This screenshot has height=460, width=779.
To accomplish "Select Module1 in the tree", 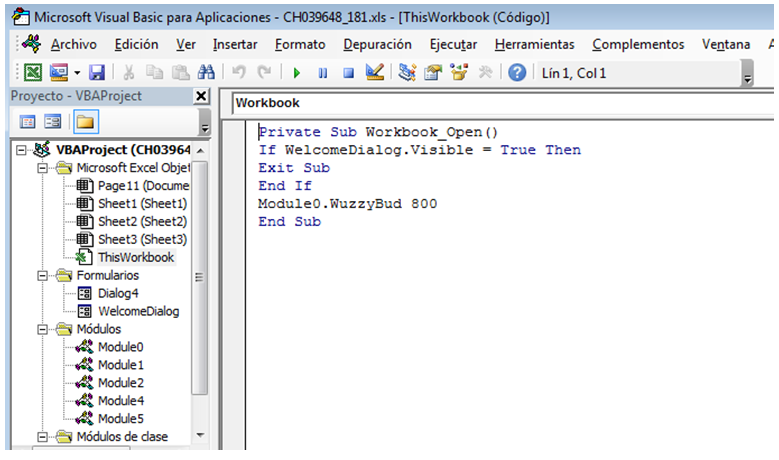I will 121,365.
